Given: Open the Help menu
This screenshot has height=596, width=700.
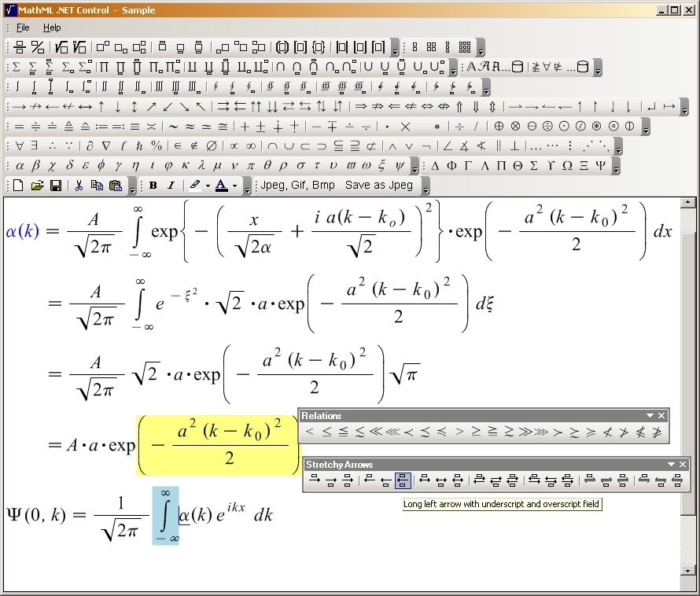Looking at the screenshot, I should (52, 28).
